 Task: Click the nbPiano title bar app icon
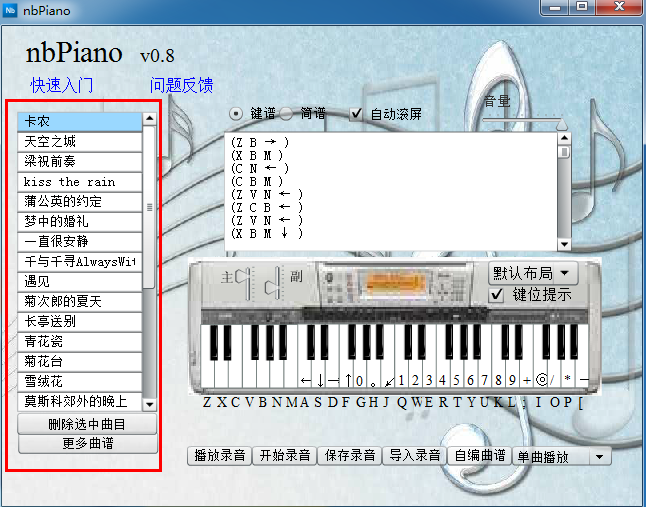10,10
